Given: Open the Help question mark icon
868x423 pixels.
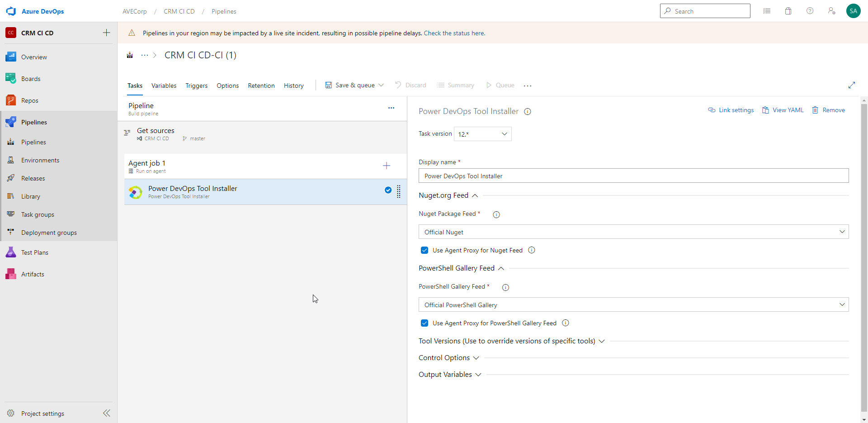Looking at the screenshot, I should pos(810,11).
